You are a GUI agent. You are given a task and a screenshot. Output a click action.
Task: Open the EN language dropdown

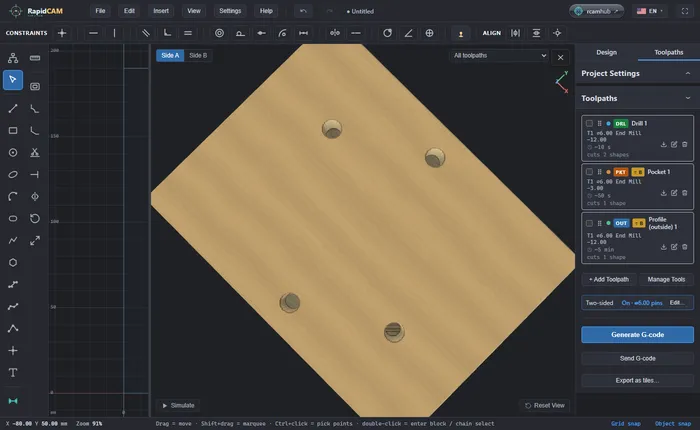650,11
